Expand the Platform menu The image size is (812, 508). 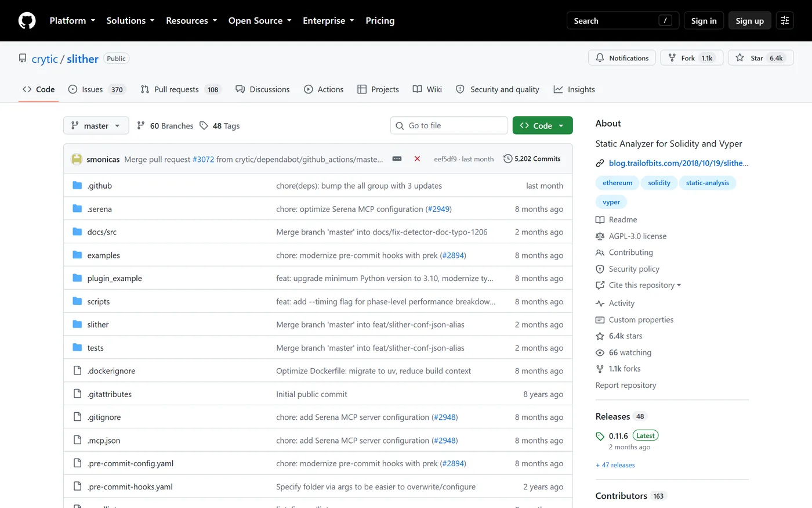point(72,20)
